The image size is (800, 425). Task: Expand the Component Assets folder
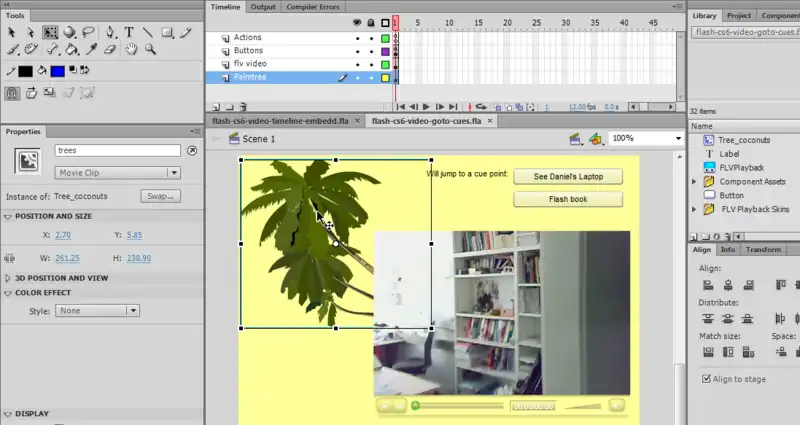tap(694, 182)
